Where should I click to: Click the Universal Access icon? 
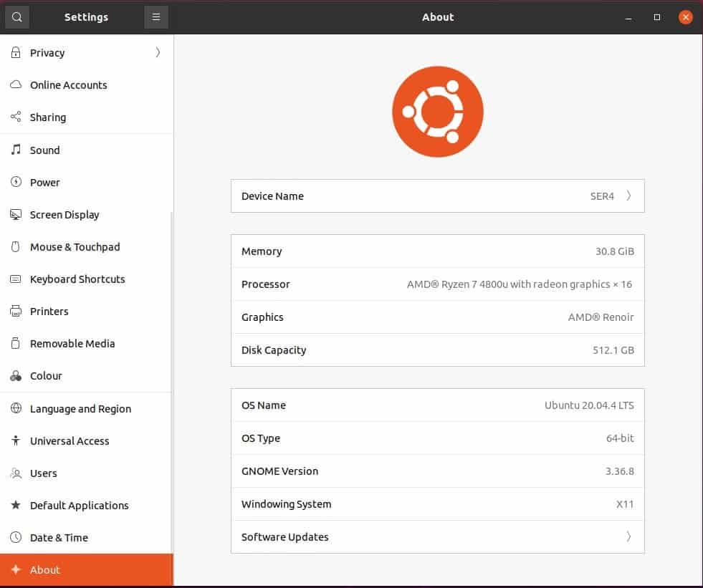point(16,441)
